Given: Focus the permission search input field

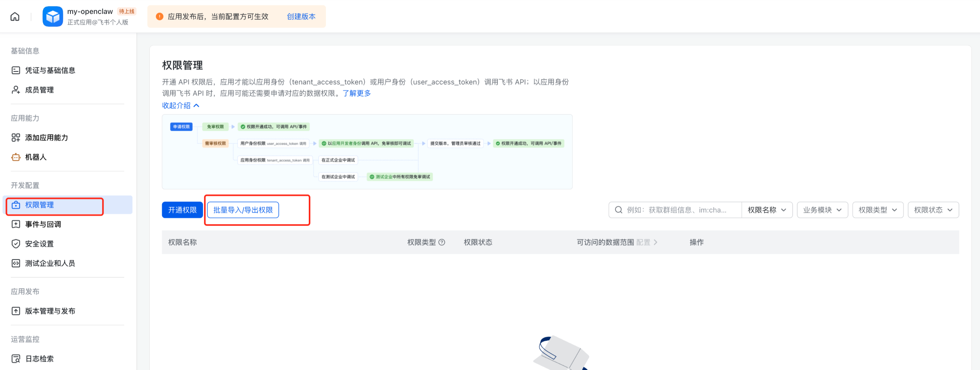Looking at the screenshot, I should 681,210.
